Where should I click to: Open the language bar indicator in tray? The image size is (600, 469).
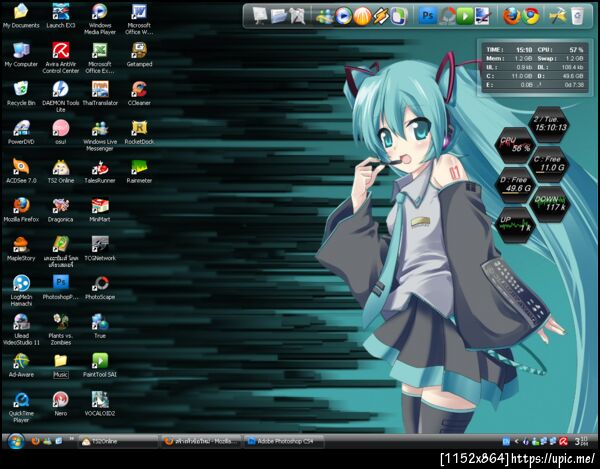506,441
